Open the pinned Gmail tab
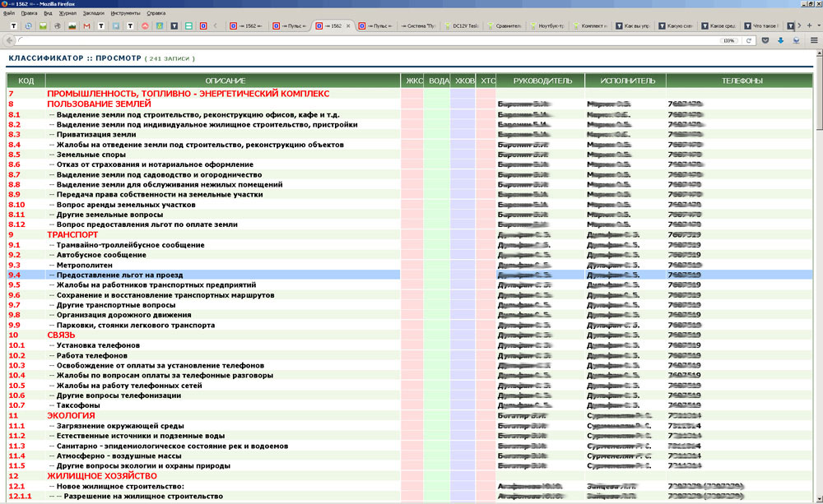This screenshot has width=823, height=504. pos(86,26)
